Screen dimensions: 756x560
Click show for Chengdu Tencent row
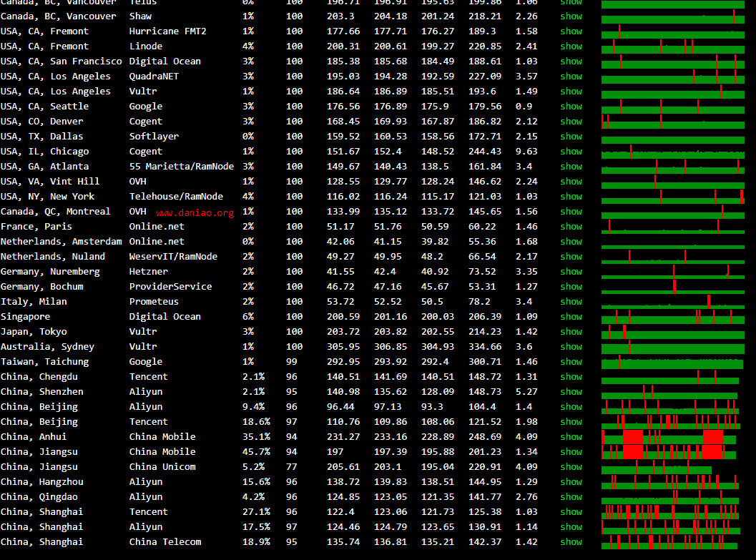pyautogui.click(x=571, y=376)
